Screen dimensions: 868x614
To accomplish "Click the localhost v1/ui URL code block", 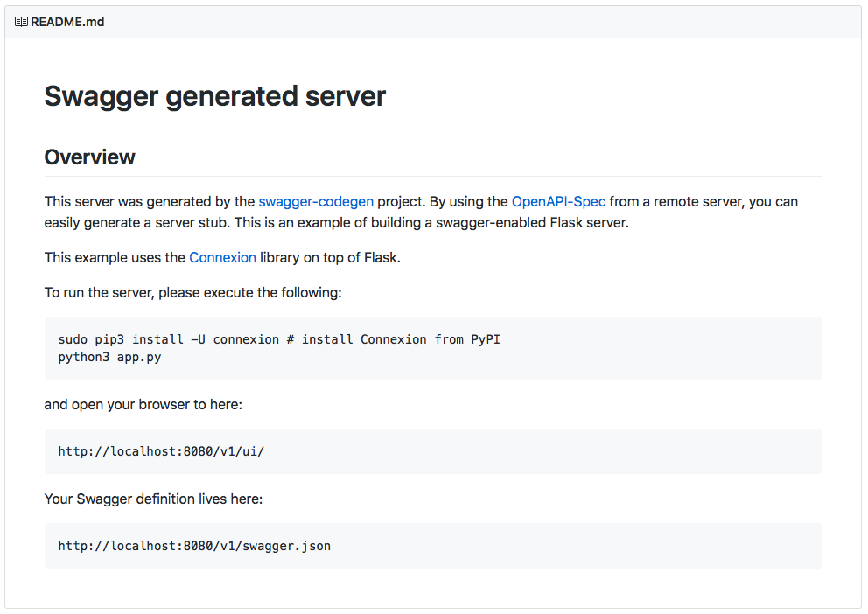I will [433, 451].
